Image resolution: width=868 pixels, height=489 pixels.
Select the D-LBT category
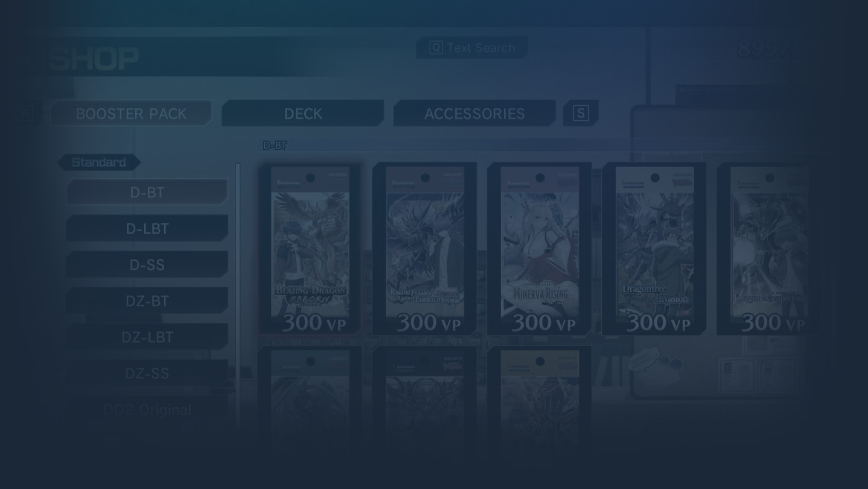click(x=147, y=228)
